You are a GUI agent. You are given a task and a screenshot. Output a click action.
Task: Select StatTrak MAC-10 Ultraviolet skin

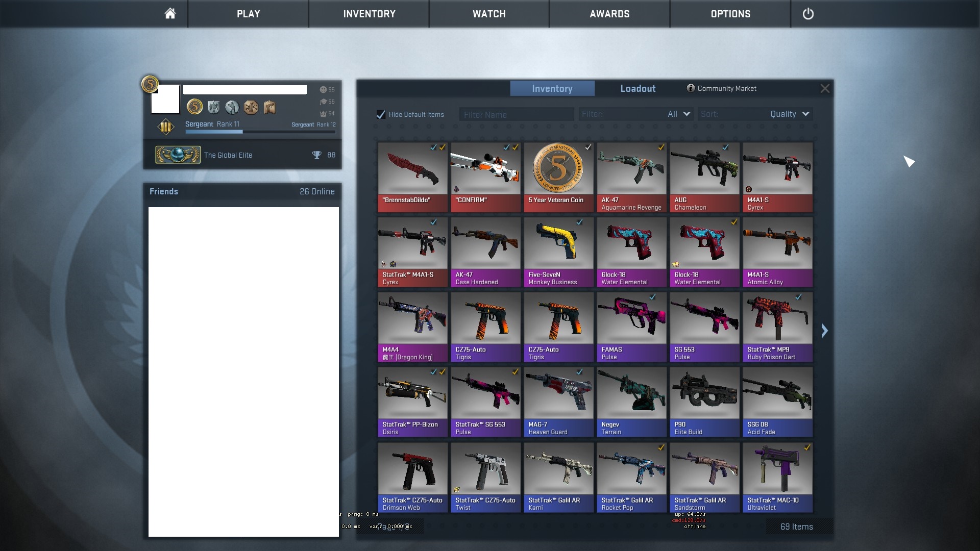[777, 478]
